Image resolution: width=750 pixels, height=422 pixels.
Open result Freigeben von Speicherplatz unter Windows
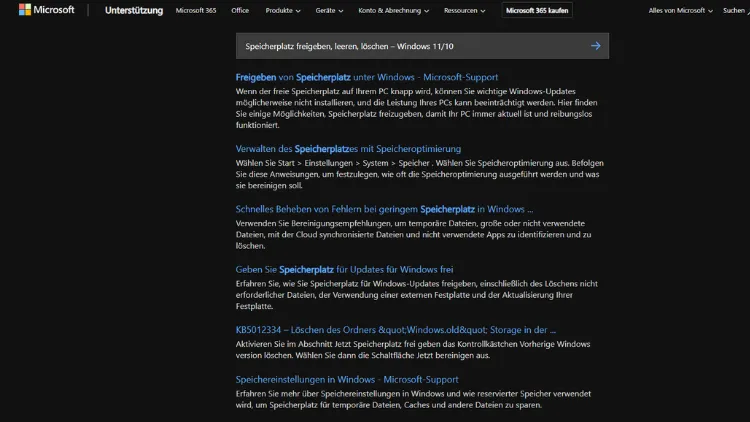[366, 77]
